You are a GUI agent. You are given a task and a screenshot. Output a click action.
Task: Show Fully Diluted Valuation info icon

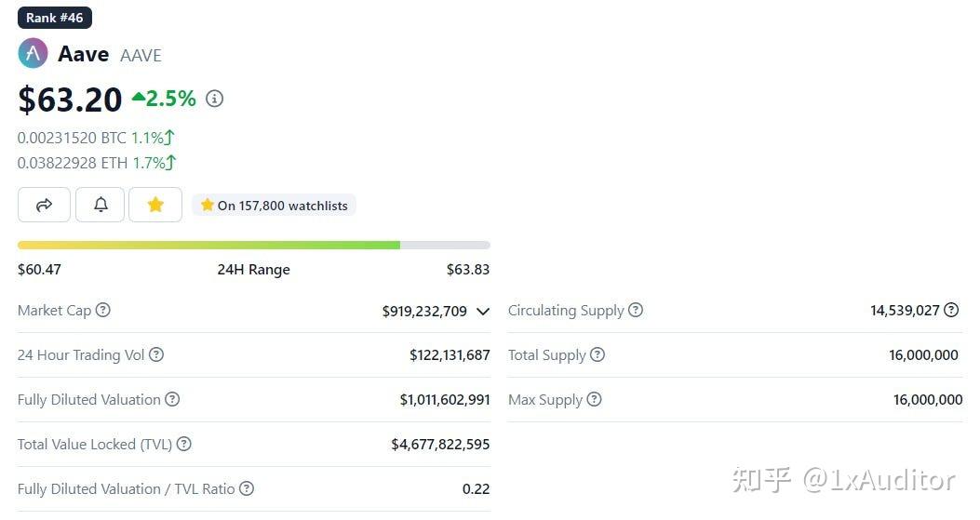(x=172, y=399)
